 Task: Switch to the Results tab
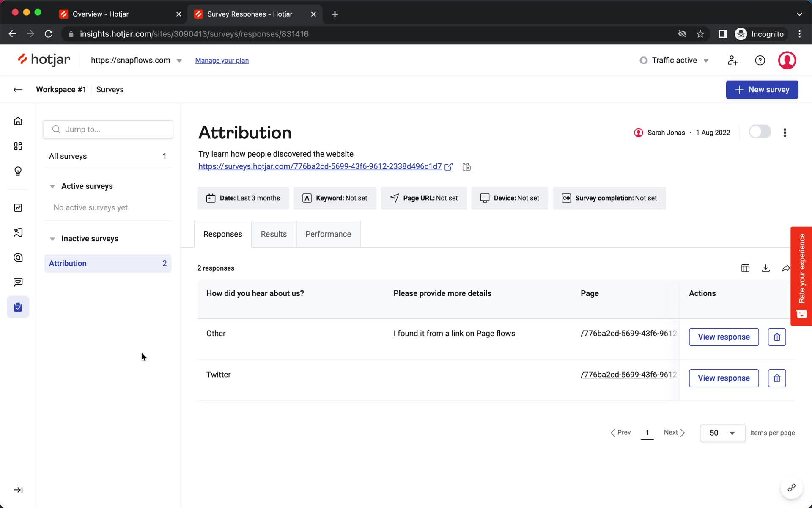[x=274, y=234]
